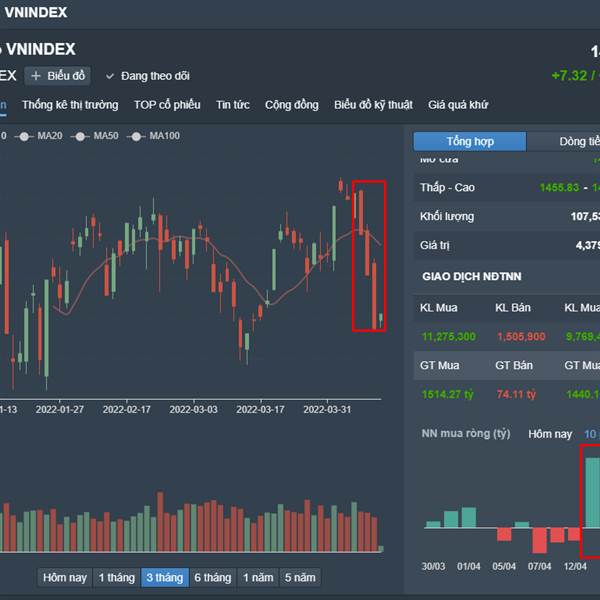The image size is (600, 600).
Task: Click the 2022-03-17 date axis label
Action: (260, 409)
